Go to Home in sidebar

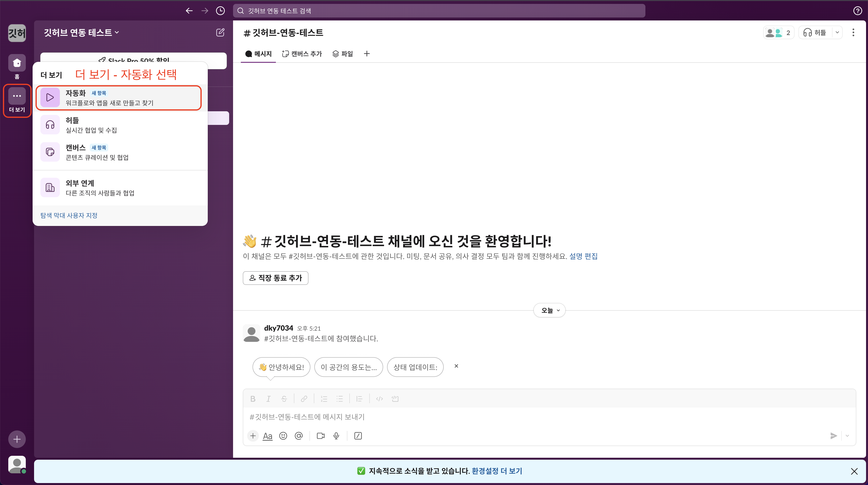click(x=17, y=63)
